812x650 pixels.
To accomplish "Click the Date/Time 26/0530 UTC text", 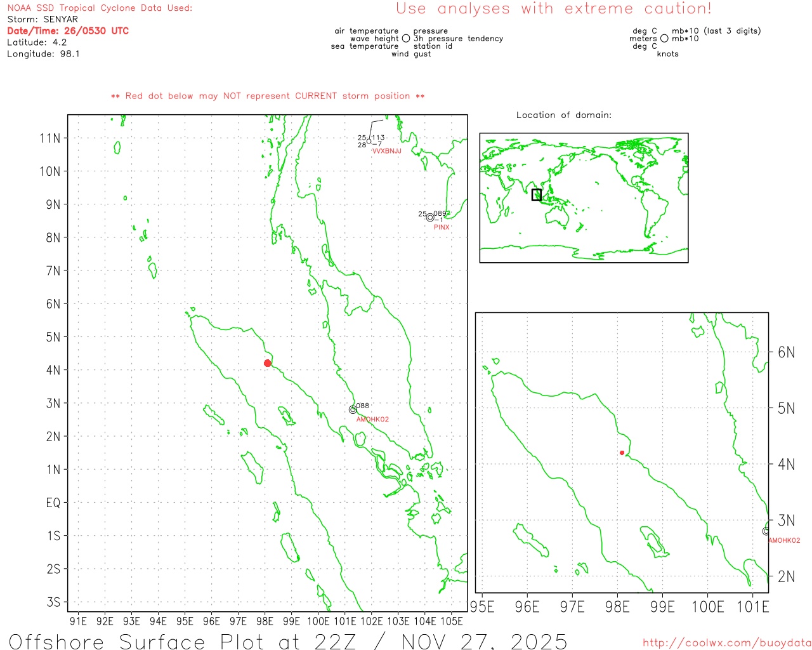I will pos(68,31).
